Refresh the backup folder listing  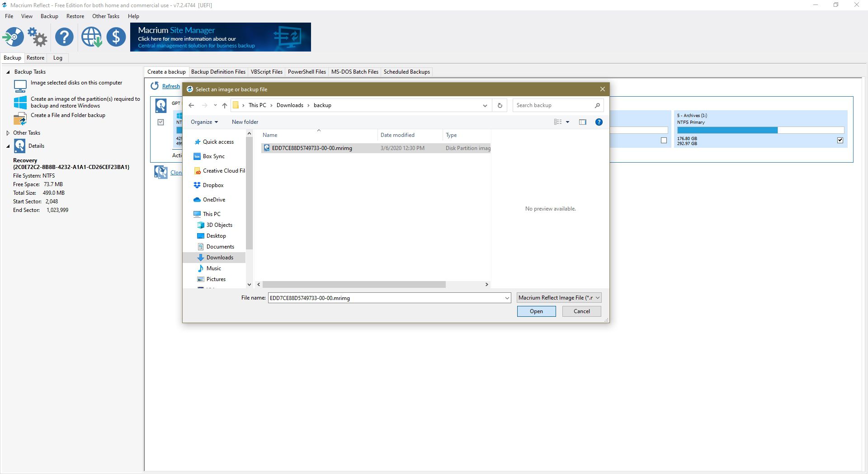point(500,105)
